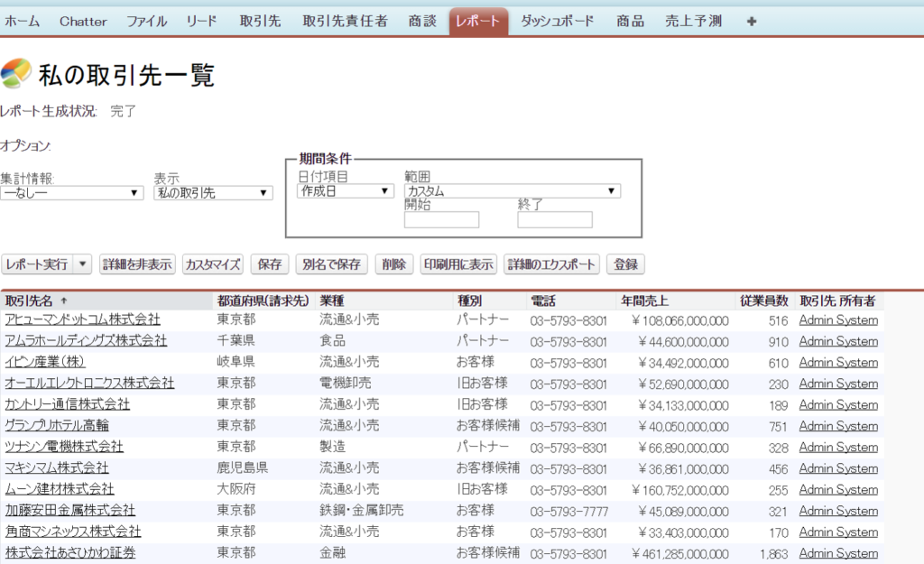Open the 集計情報 dropdown showing なし
The height and width of the screenshot is (564, 924).
tap(71, 192)
